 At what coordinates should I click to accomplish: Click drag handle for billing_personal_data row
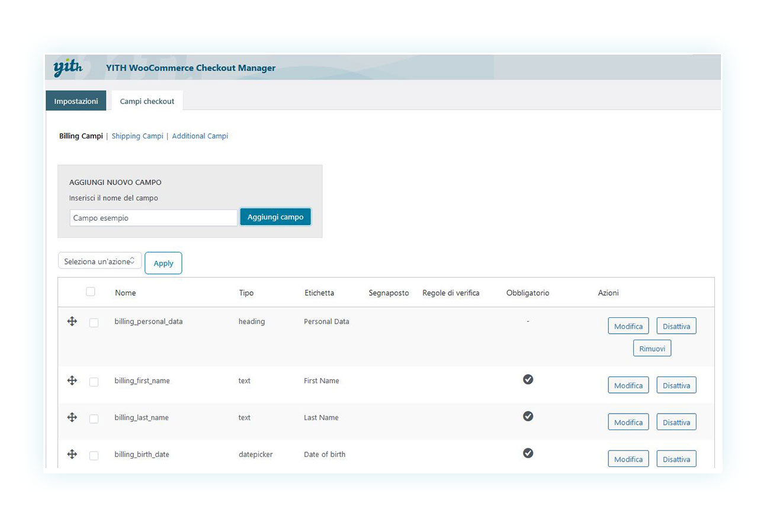click(x=72, y=321)
